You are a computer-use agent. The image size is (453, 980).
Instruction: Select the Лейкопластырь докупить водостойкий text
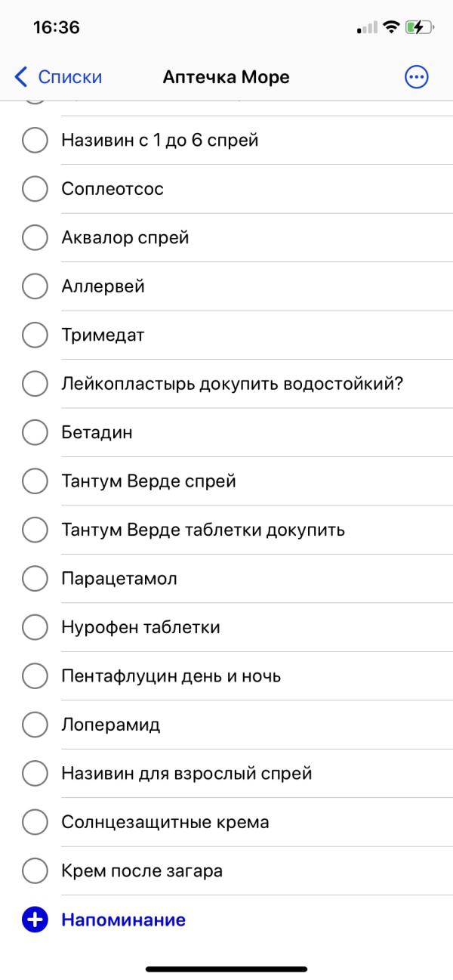[x=233, y=384]
